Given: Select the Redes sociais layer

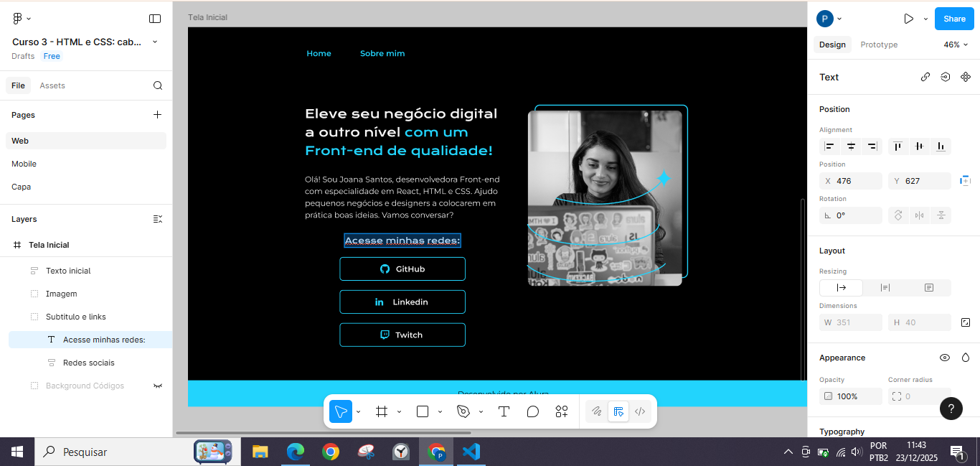Looking at the screenshot, I should (89, 363).
